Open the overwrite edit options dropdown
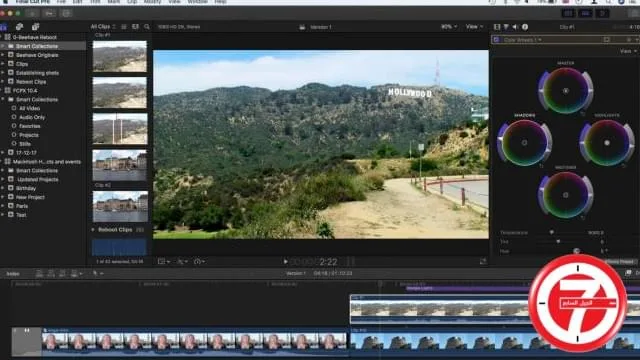 76,273
